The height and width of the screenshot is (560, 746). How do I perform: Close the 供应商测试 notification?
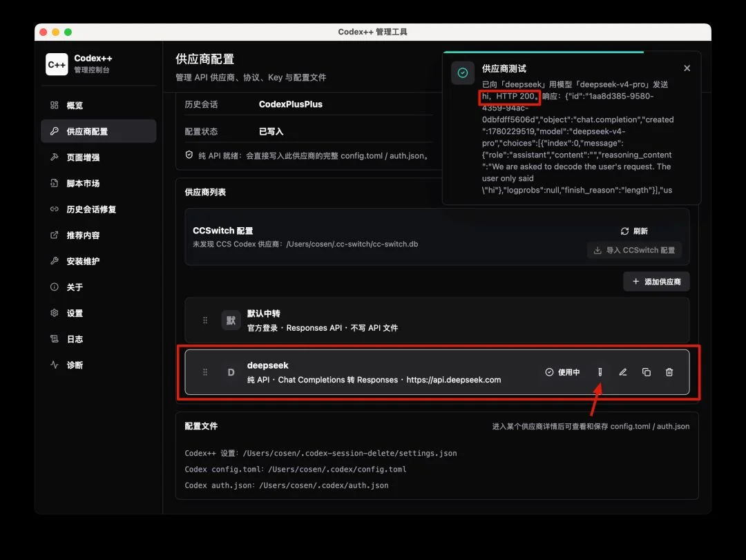[x=687, y=68]
